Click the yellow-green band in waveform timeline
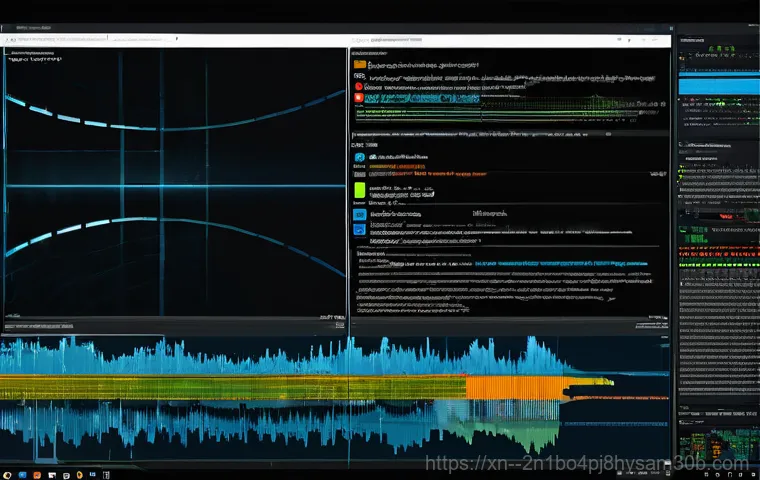 pos(230,388)
